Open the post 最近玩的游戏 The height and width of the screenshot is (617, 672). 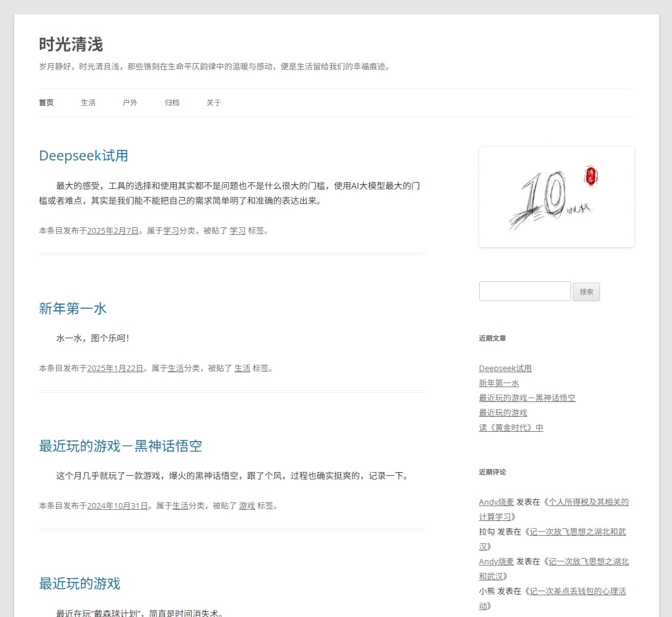pos(79,584)
